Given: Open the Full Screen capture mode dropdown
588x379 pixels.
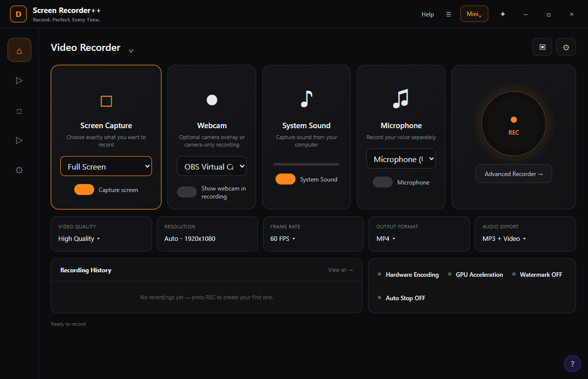Looking at the screenshot, I should coord(106,166).
